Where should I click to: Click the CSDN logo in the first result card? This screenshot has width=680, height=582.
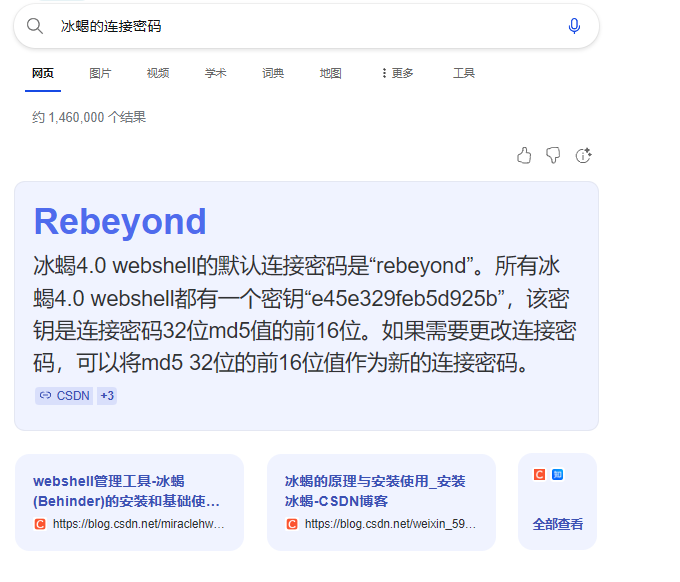tap(40, 524)
